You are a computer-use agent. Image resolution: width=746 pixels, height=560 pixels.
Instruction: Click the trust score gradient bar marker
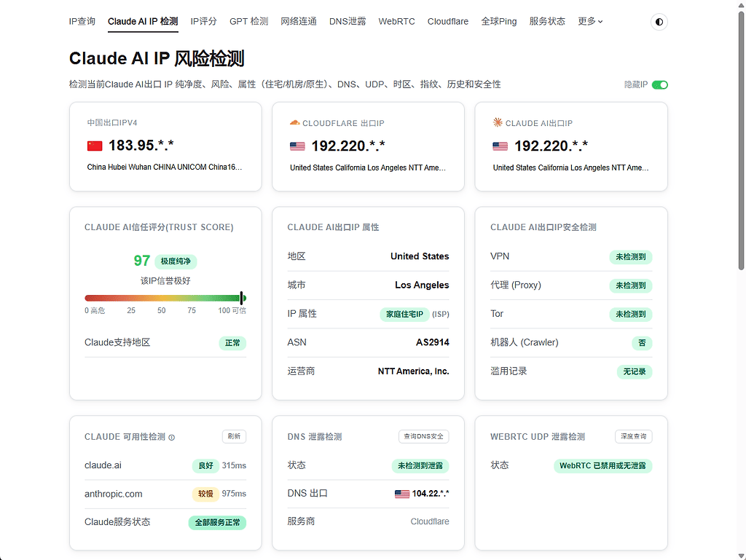pyautogui.click(x=242, y=298)
